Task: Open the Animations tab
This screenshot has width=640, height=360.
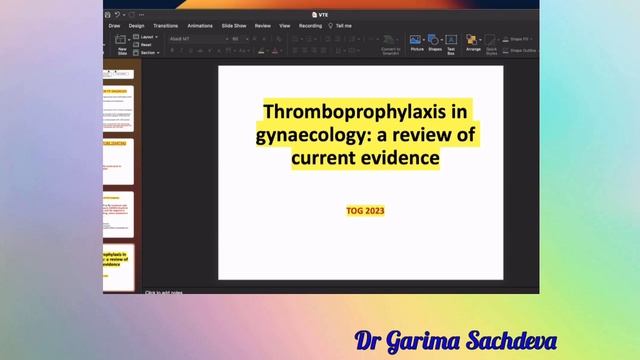Action: tap(200, 26)
